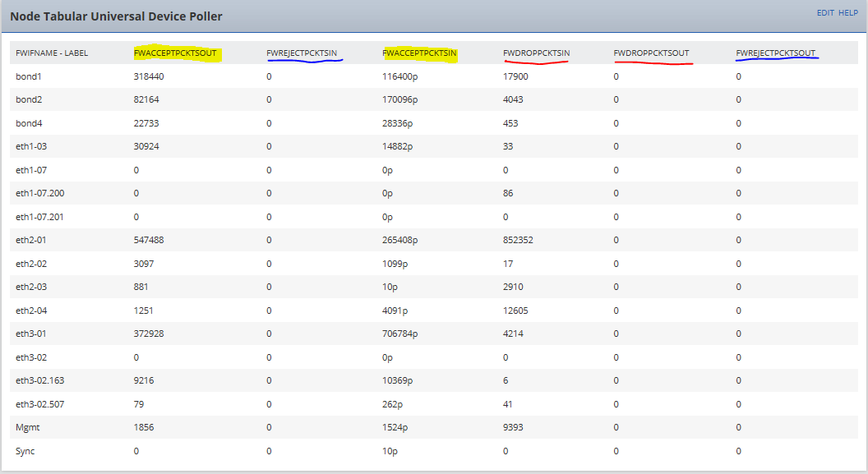Click the value 1099p for eth2-02

click(395, 264)
